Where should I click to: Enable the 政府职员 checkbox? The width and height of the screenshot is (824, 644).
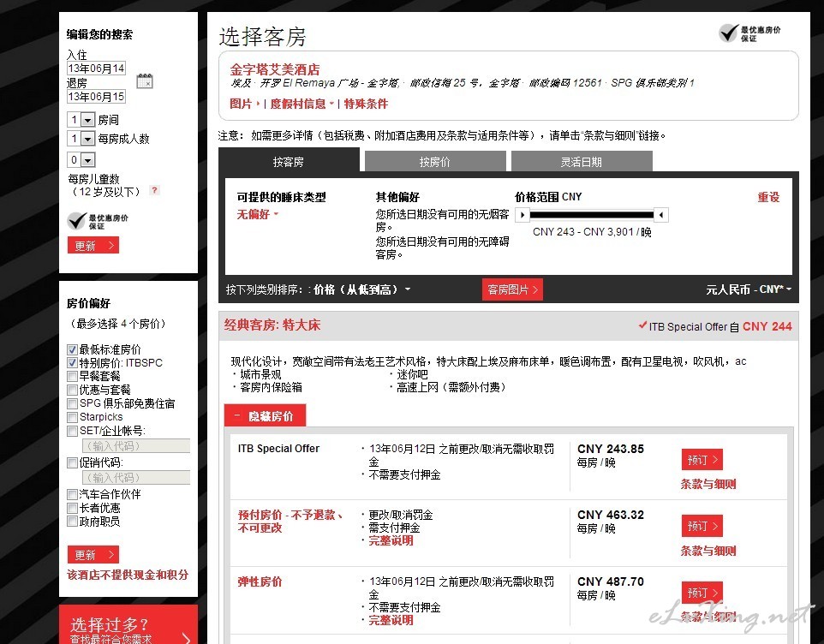[72, 522]
